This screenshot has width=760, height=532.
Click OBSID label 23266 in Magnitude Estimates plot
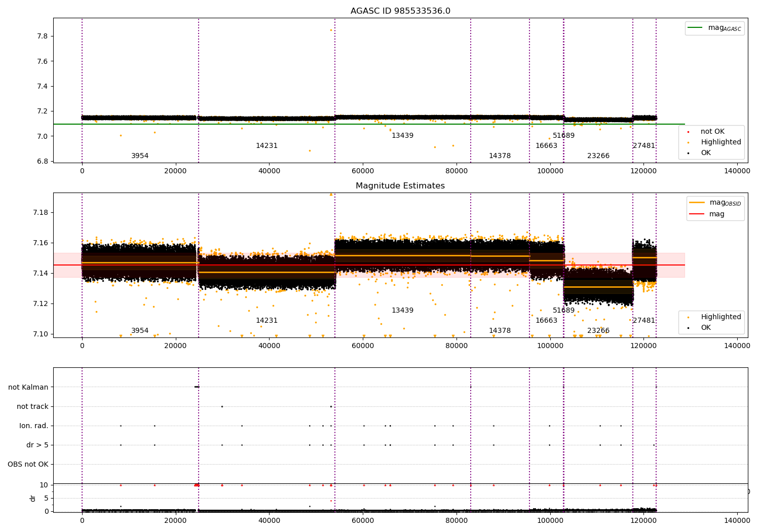point(598,331)
